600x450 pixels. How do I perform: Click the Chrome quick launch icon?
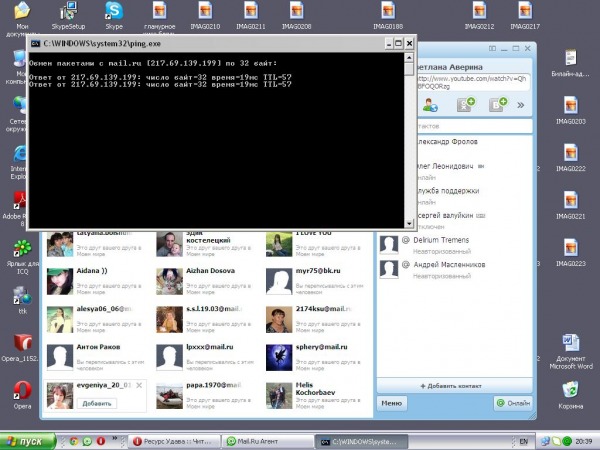click(x=73, y=441)
